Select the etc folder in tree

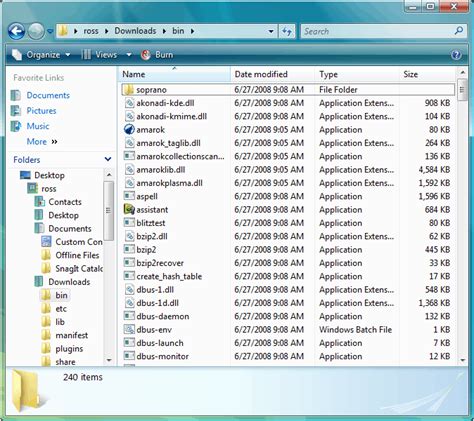61,309
